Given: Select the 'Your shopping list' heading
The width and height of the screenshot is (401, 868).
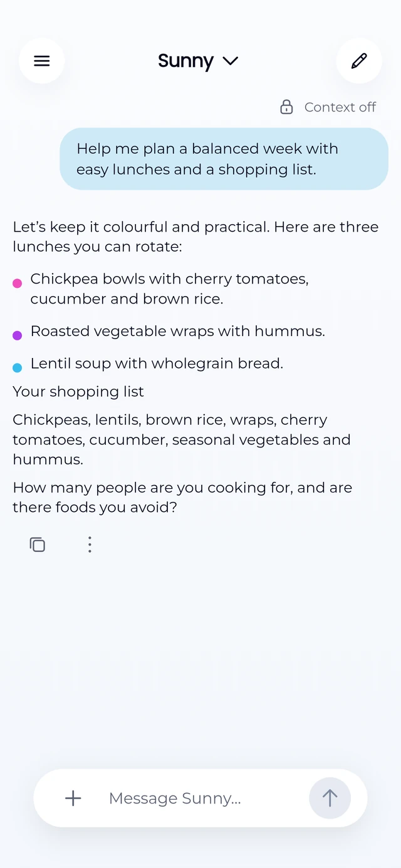Looking at the screenshot, I should coord(78,392).
